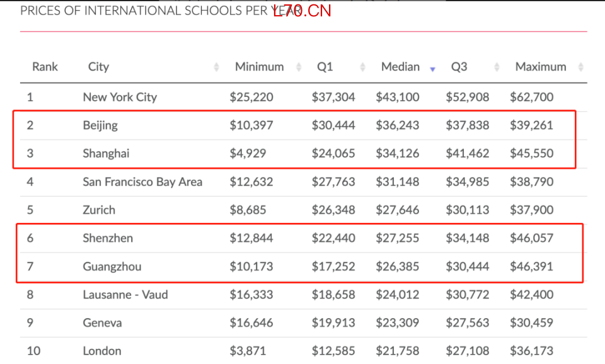605x364 pixels.
Task: Sort using the Q3 column arrows
Action: (497, 67)
